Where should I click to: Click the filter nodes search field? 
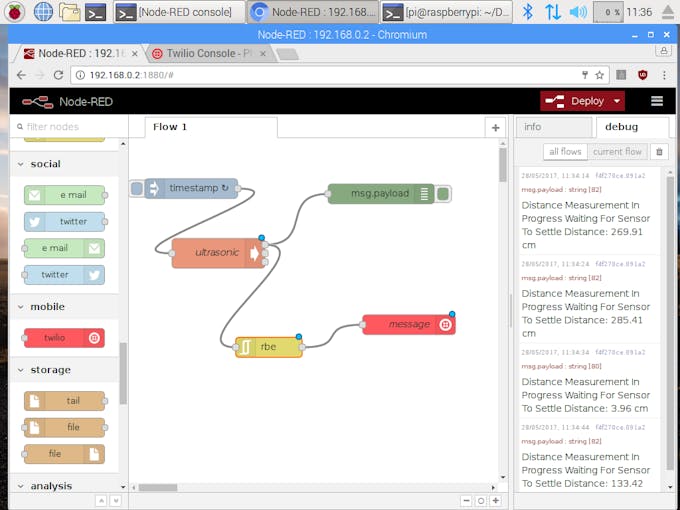pos(69,127)
